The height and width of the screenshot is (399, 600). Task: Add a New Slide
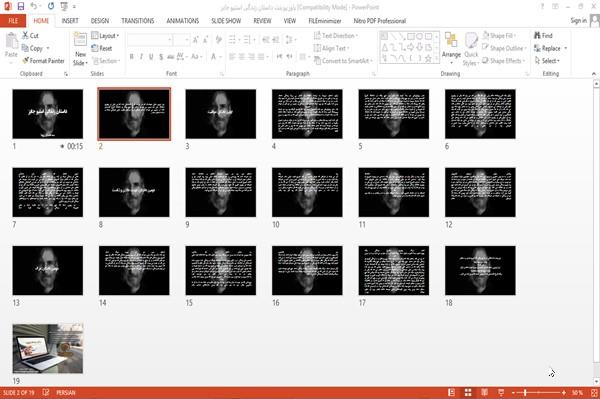[x=80, y=49]
